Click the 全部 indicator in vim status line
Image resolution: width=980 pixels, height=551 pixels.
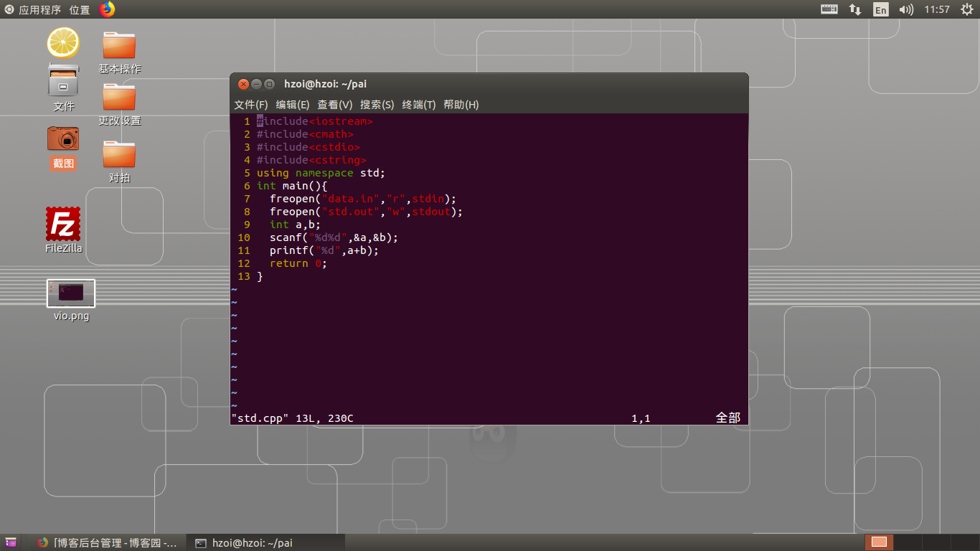tap(727, 418)
